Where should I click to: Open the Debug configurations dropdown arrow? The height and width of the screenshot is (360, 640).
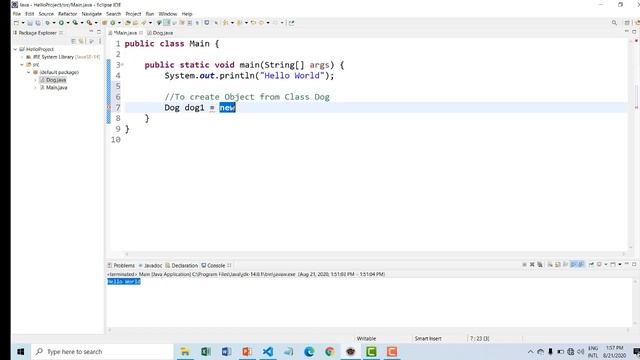[x=54, y=23]
